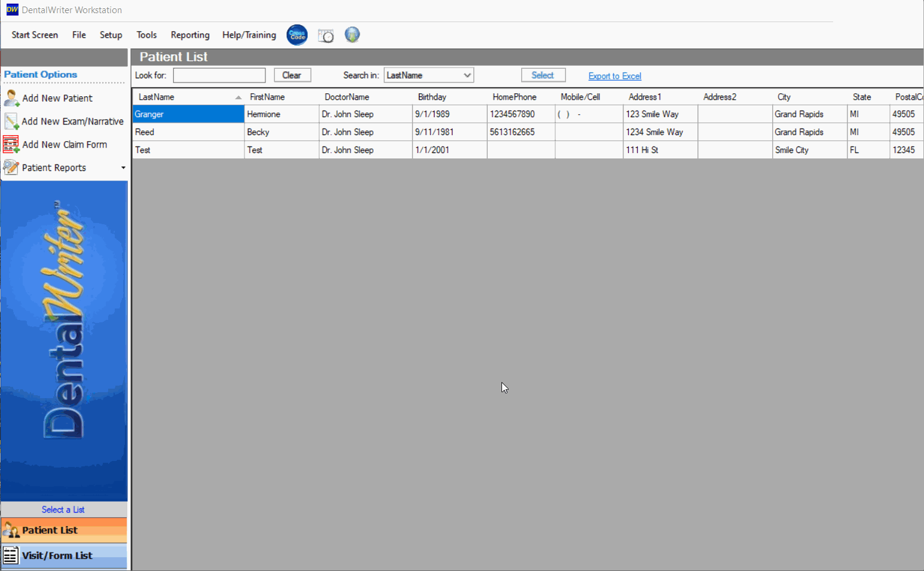Open the Help/Training menu
This screenshot has width=924, height=571.
click(x=249, y=35)
